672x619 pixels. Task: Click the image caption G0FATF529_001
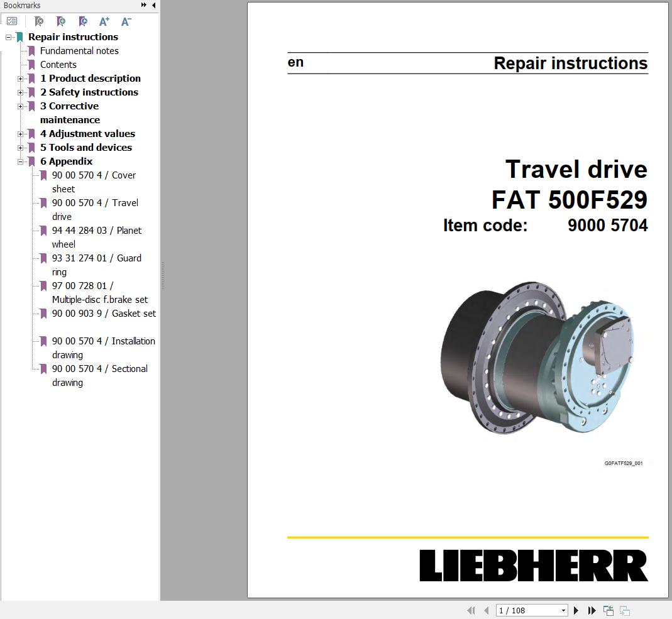pyautogui.click(x=624, y=463)
